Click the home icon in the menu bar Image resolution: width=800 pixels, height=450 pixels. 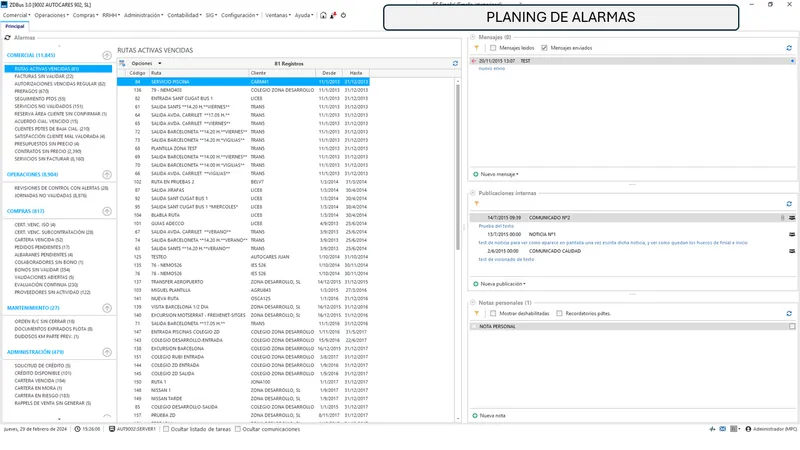click(x=323, y=15)
